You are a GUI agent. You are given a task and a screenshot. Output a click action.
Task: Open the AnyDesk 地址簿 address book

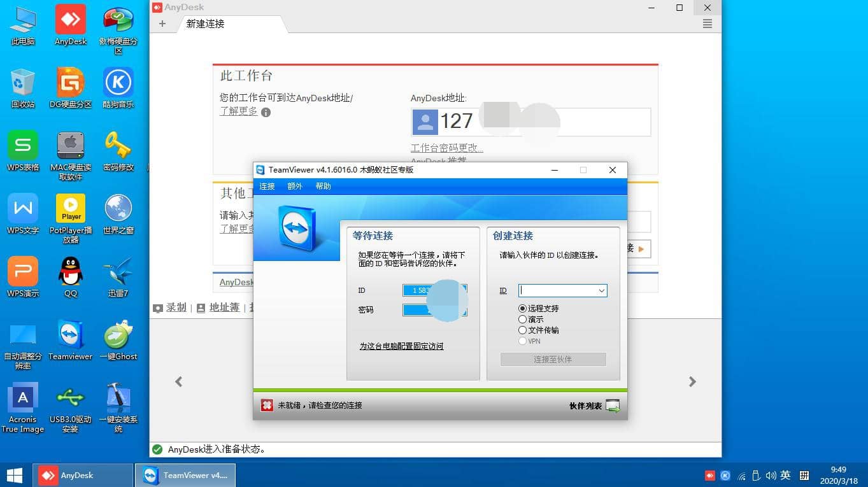point(224,307)
